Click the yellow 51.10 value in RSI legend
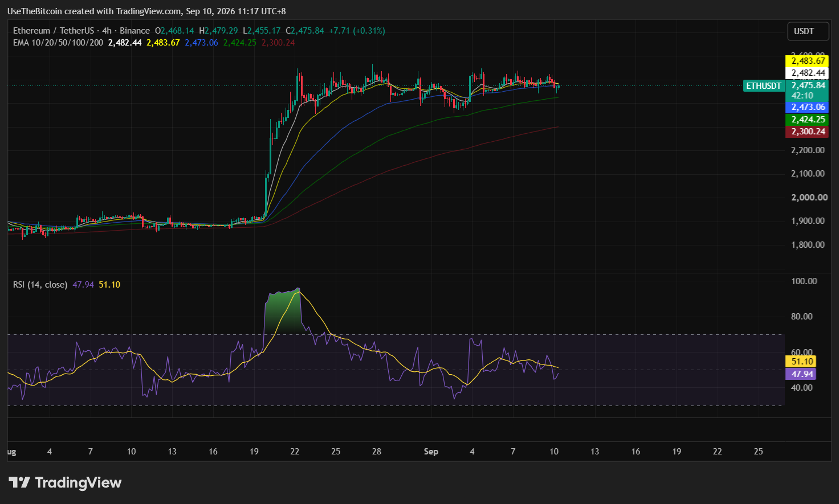This screenshot has width=839, height=504. click(x=109, y=285)
